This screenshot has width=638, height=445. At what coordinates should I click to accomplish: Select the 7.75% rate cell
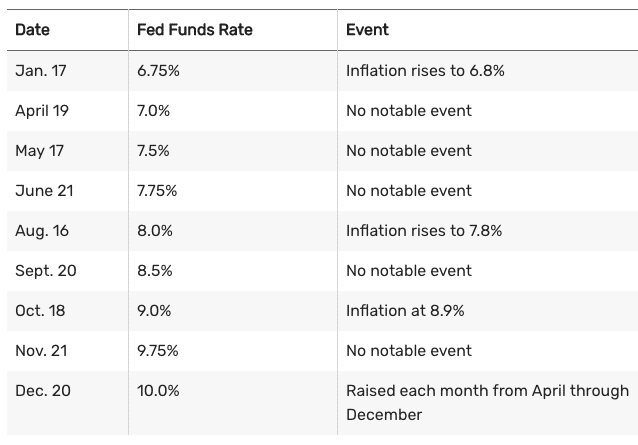coord(158,191)
